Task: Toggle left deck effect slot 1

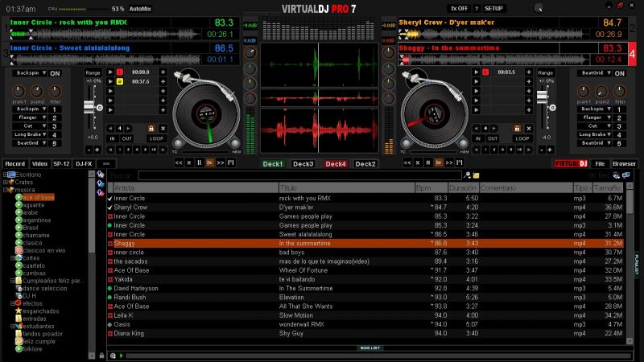Action: (x=54, y=109)
